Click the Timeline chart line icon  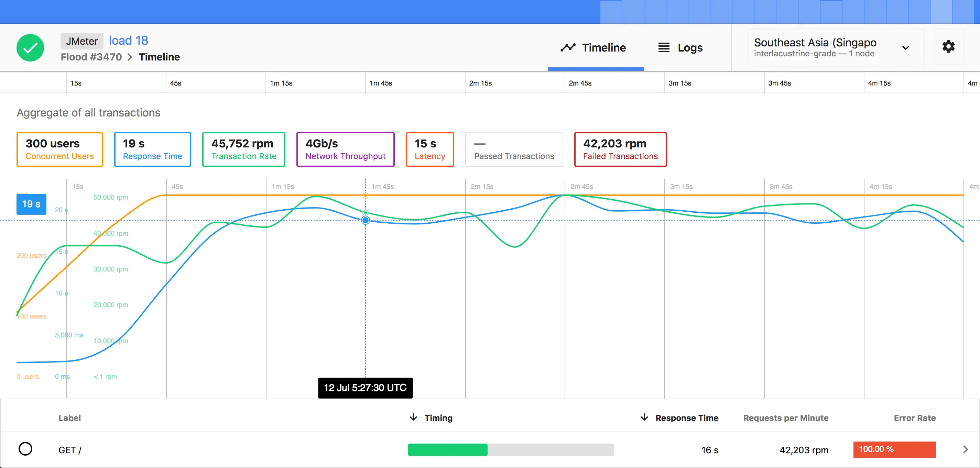coord(568,47)
